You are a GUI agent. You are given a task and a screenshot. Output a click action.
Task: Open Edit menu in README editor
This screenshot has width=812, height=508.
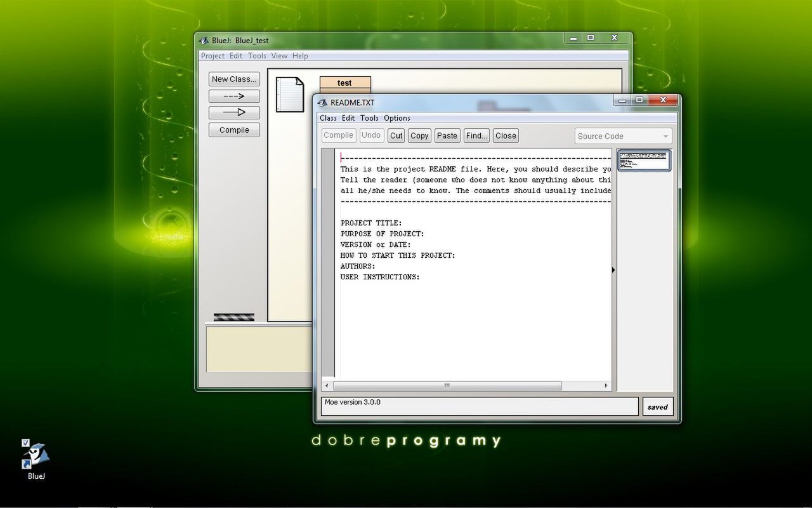pos(348,118)
